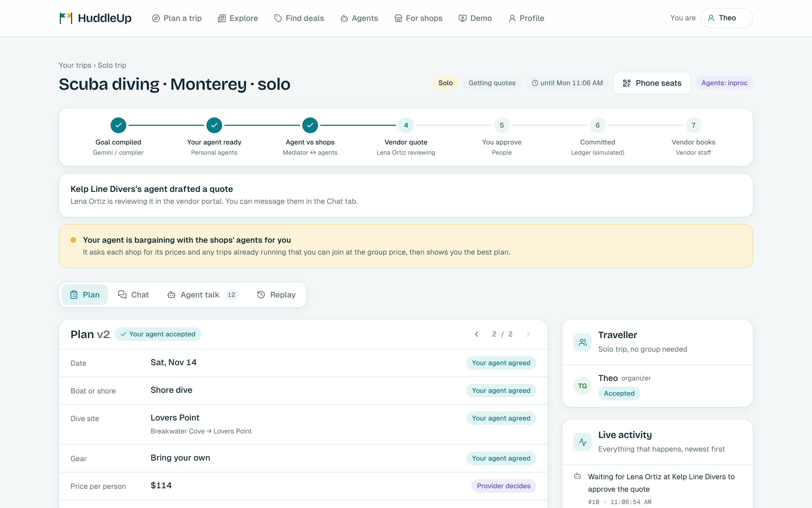This screenshot has height=508, width=812.
Task: Open Find deals
Action: coord(299,18)
